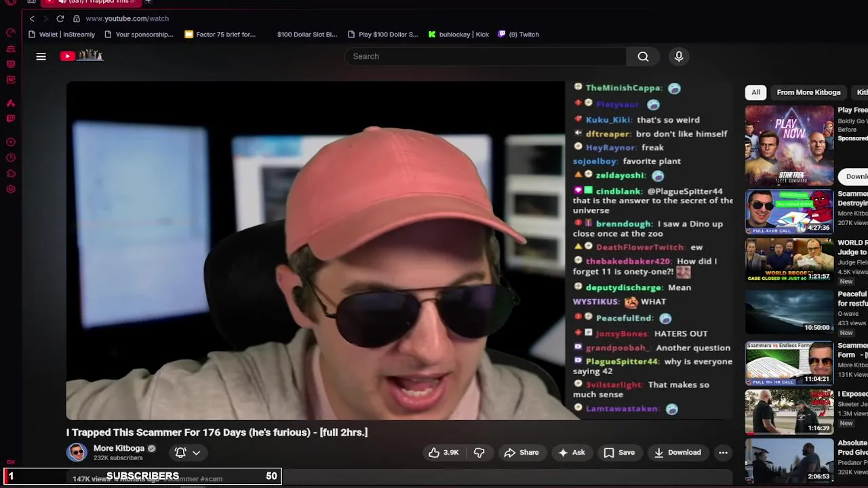
Task: Start voice search with the microphone
Action: [679, 56]
